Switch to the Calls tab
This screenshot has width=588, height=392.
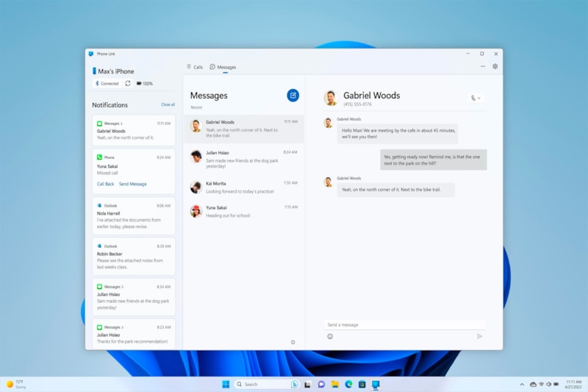195,67
